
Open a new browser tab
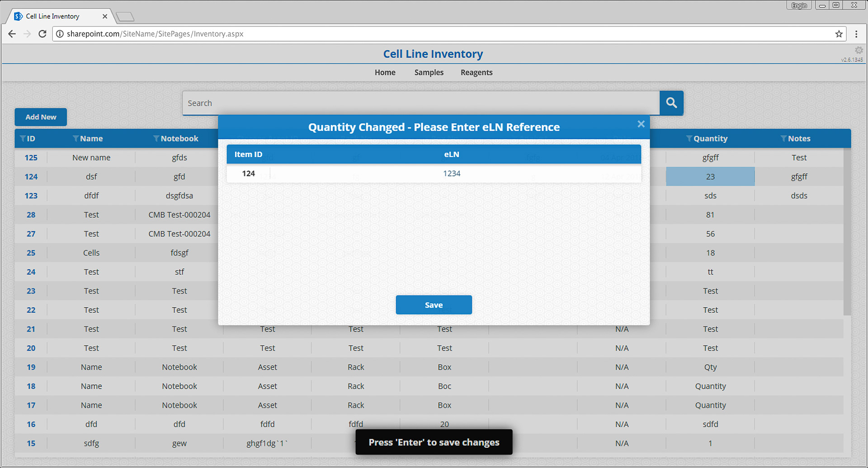pos(125,17)
